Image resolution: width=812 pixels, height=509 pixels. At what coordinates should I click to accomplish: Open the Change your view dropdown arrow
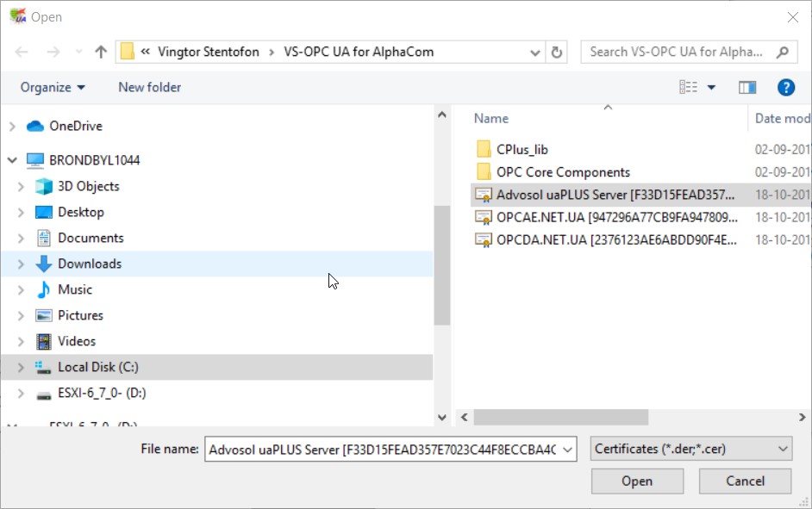[711, 87]
